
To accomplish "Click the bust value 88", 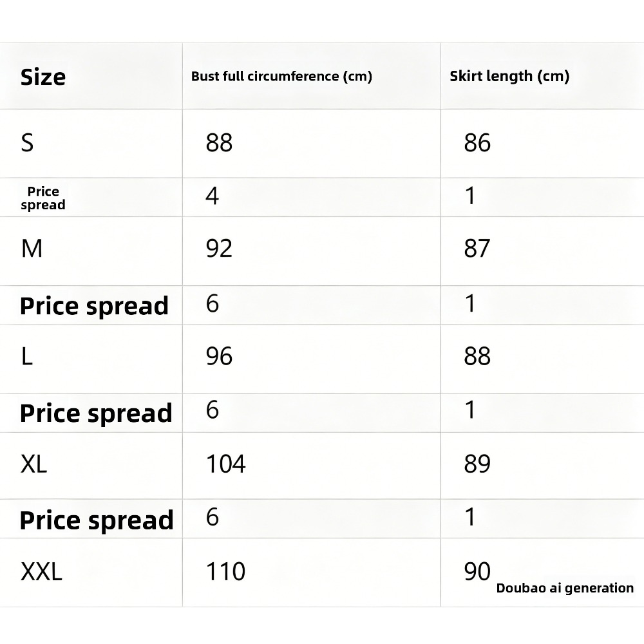I will click(219, 143).
